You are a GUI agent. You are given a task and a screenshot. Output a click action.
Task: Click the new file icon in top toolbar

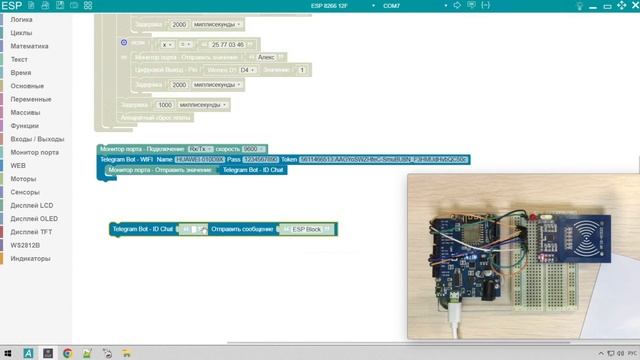coord(31,5)
